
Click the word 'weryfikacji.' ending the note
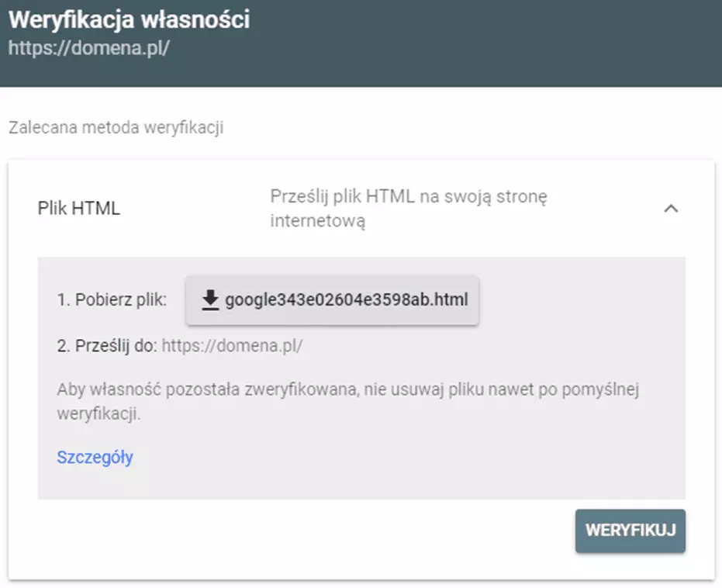(98, 414)
